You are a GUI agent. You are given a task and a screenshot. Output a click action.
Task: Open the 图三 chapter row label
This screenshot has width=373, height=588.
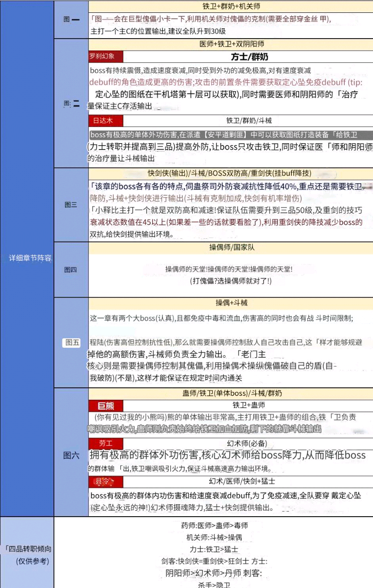[71, 205]
